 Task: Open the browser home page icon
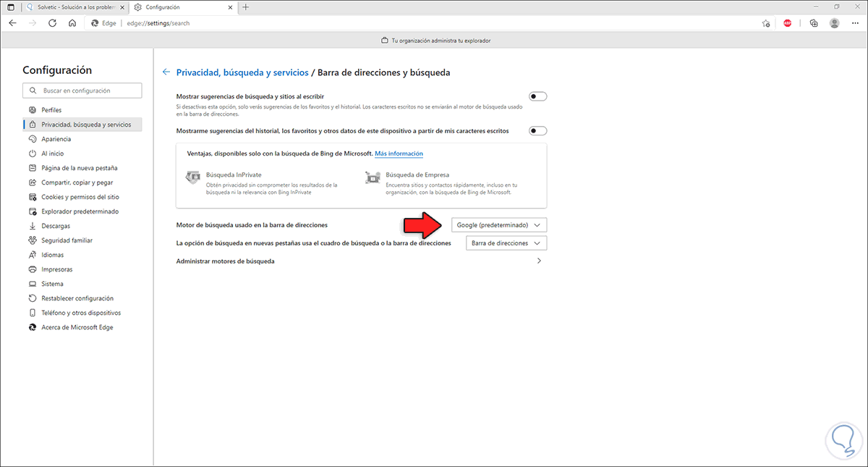coord(72,23)
